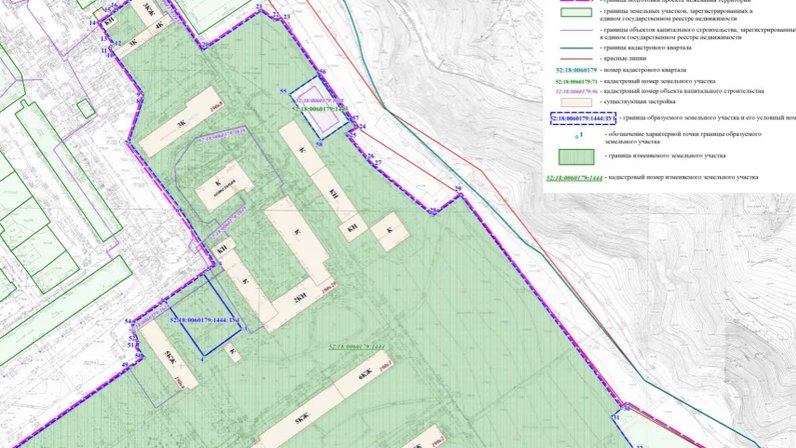The height and width of the screenshot is (448, 796).
Task: Click the blue dashed ЗУ1 legend box
Action: (583, 119)
